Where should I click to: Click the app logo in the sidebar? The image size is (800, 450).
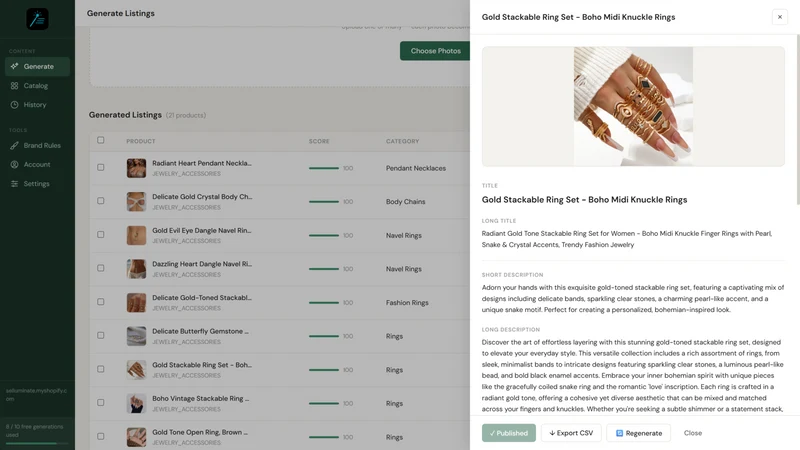(x=37, y=19)
